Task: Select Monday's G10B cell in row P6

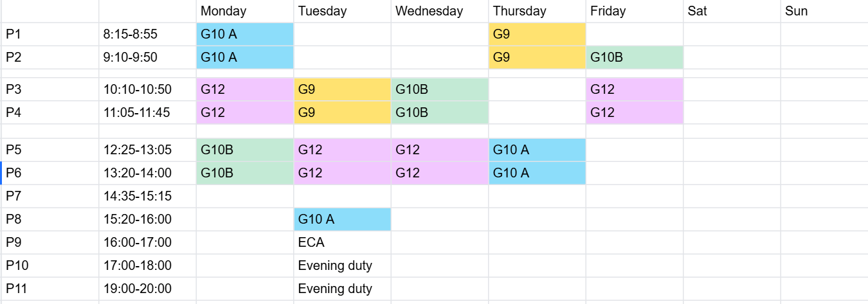Action: click(244, 173)
